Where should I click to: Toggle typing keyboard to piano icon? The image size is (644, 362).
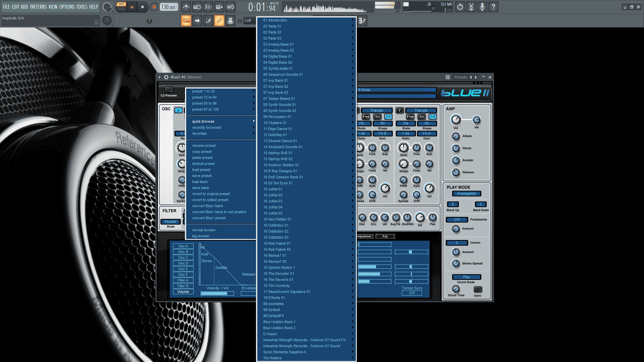[186, 21]
